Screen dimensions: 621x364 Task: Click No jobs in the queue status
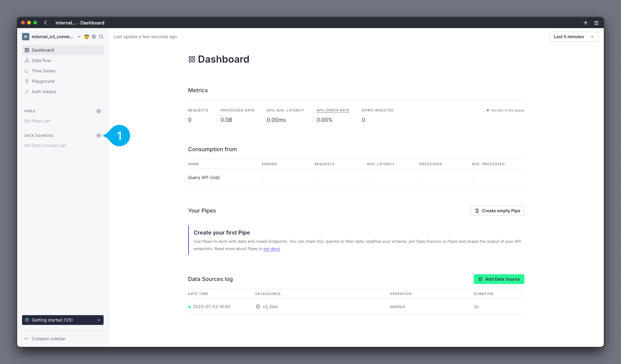505,110
